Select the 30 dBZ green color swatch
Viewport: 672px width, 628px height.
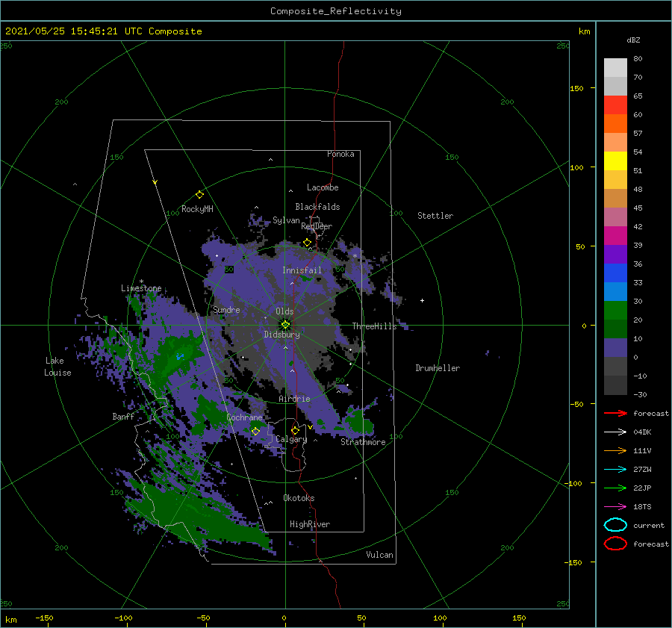click(615, 311)
